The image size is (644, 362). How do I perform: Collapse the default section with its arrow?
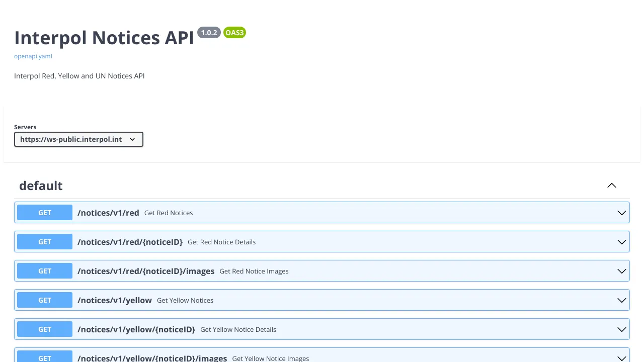[x=612, y=186]
